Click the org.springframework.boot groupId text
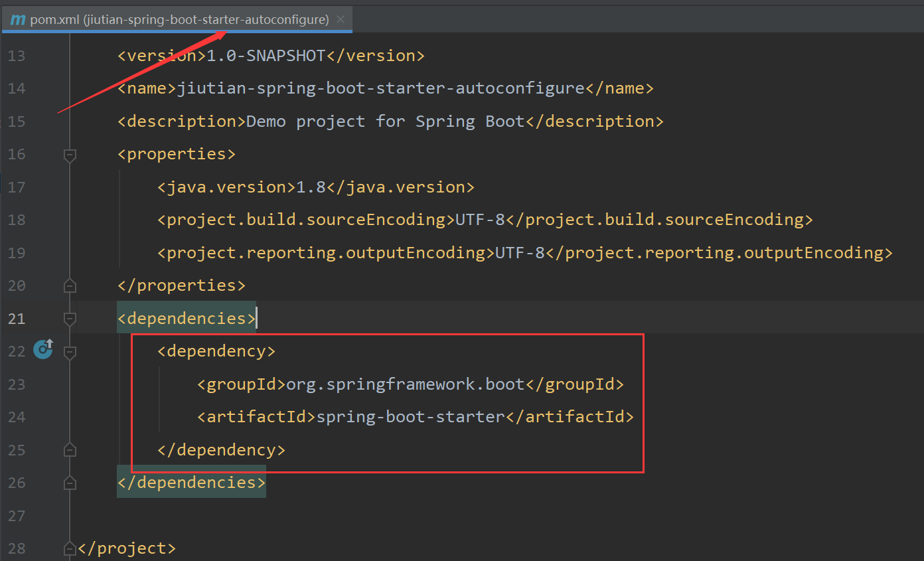Screen dimensions: 924x561 click(405, 384)
